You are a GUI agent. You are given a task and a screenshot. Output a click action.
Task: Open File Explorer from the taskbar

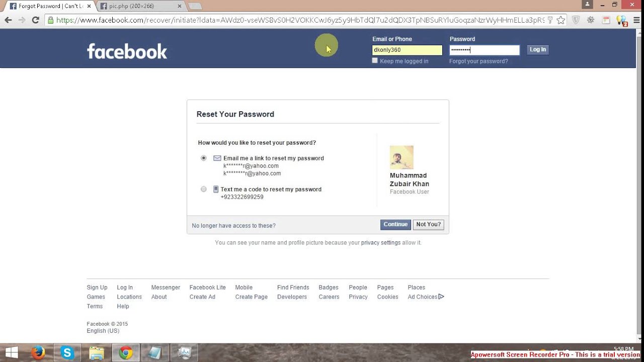point(97,353)
